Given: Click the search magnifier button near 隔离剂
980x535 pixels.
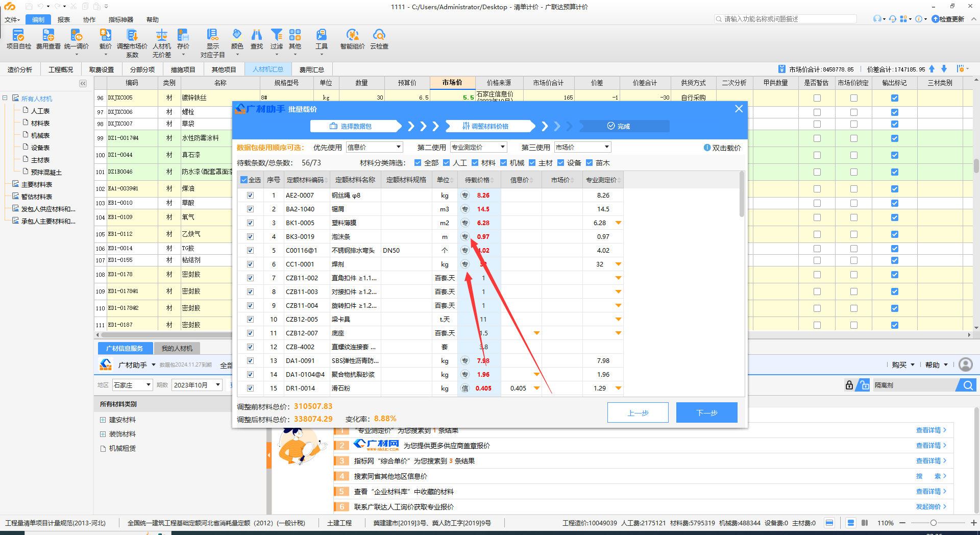Looking at the screenshot, I should (x=967, y=385).
